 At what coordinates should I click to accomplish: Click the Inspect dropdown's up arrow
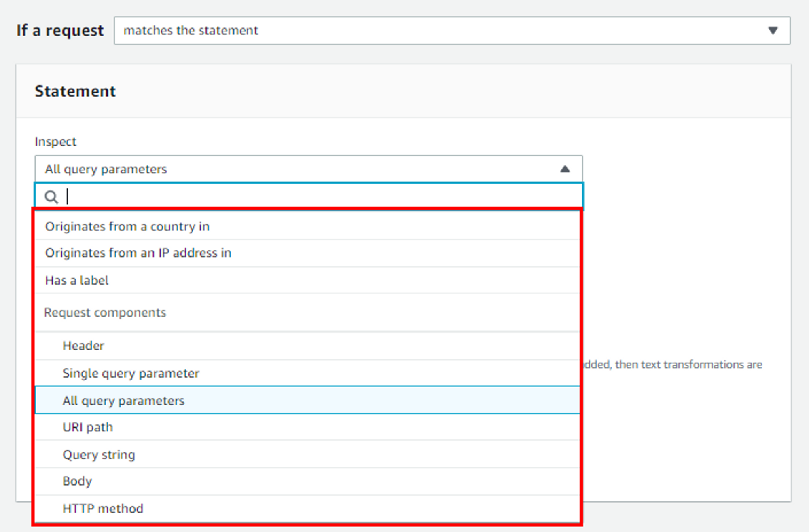tap(565, 169)
